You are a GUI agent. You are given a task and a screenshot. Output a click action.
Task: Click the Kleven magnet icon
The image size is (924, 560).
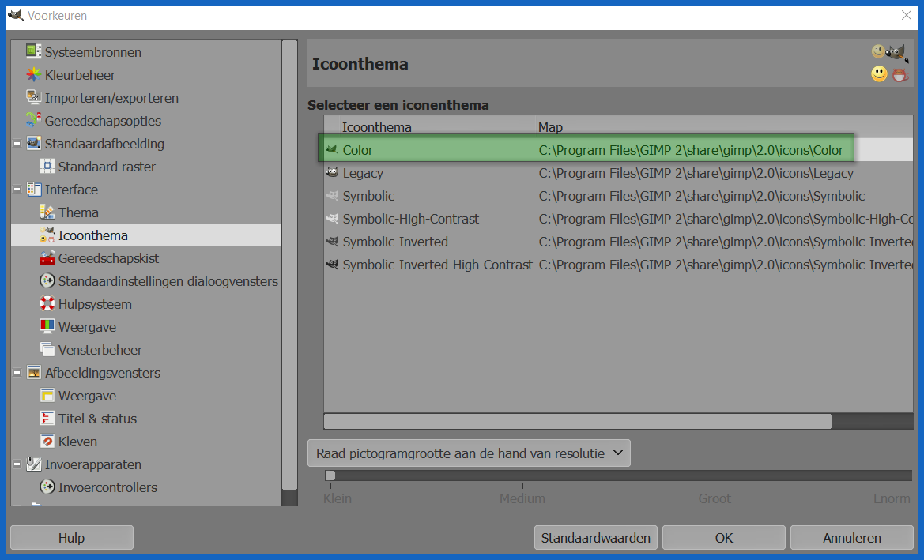tap(47, 441)
